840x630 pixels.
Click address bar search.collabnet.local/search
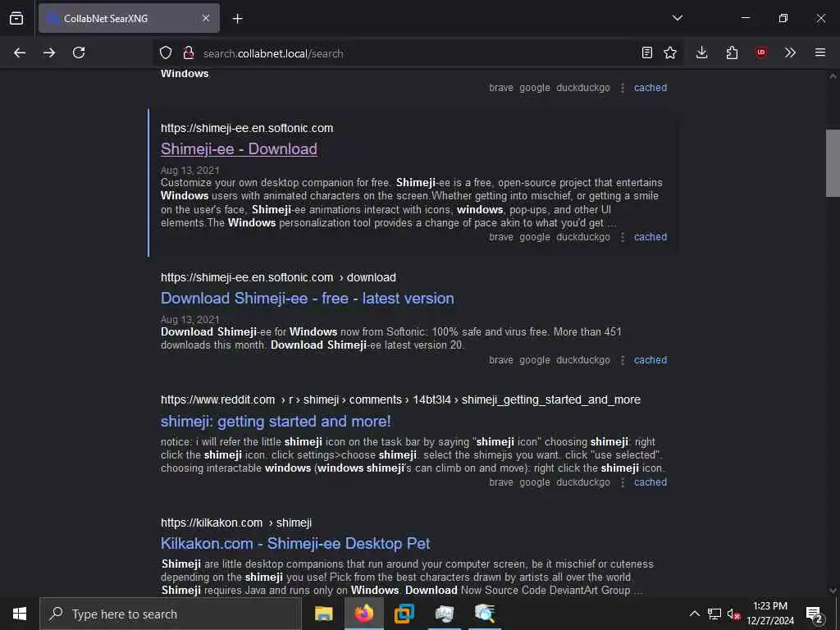[273, 53]
